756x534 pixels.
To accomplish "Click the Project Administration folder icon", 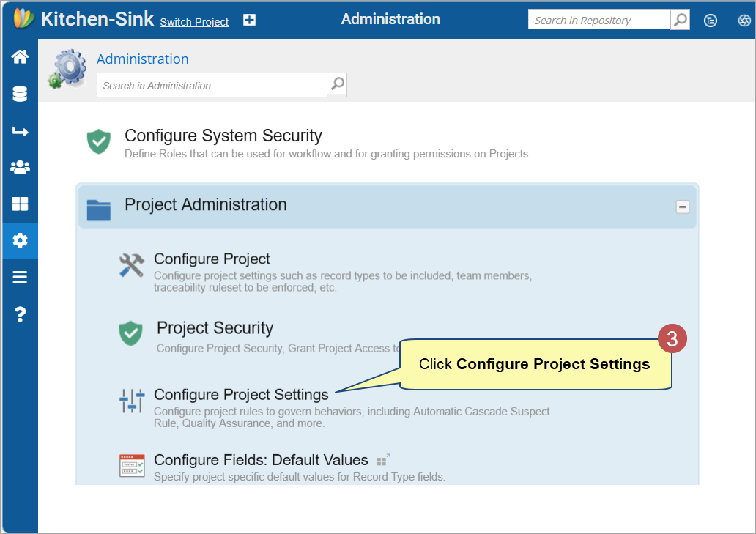I will (99, 209).
